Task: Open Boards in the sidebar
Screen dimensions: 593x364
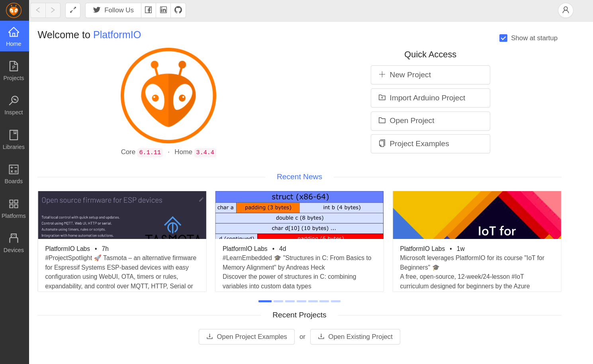Action: 14,174
